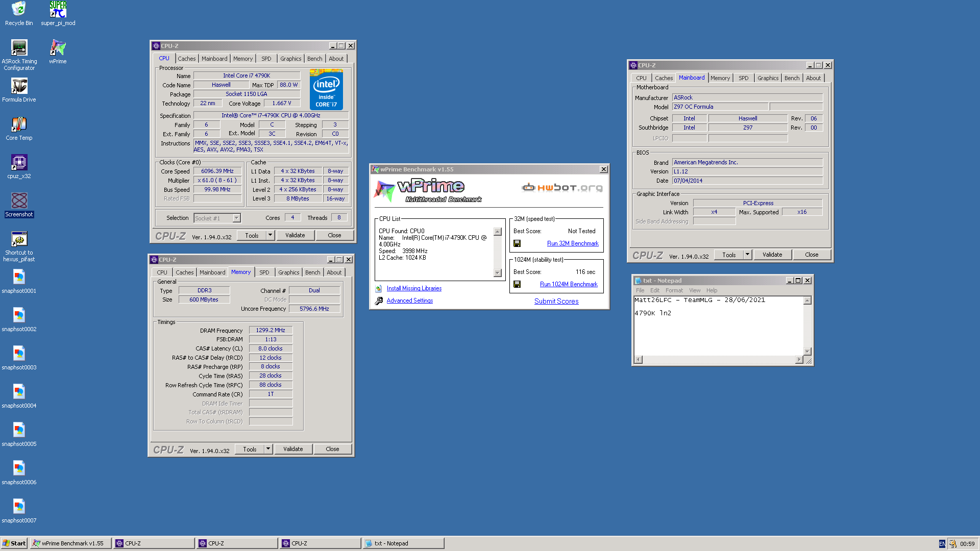Image resolution: width=980 pixels, height=551 pixels.
Task: Switch to the CPU tab in Mainboard CPU-Z window
Action: [641, 78]
